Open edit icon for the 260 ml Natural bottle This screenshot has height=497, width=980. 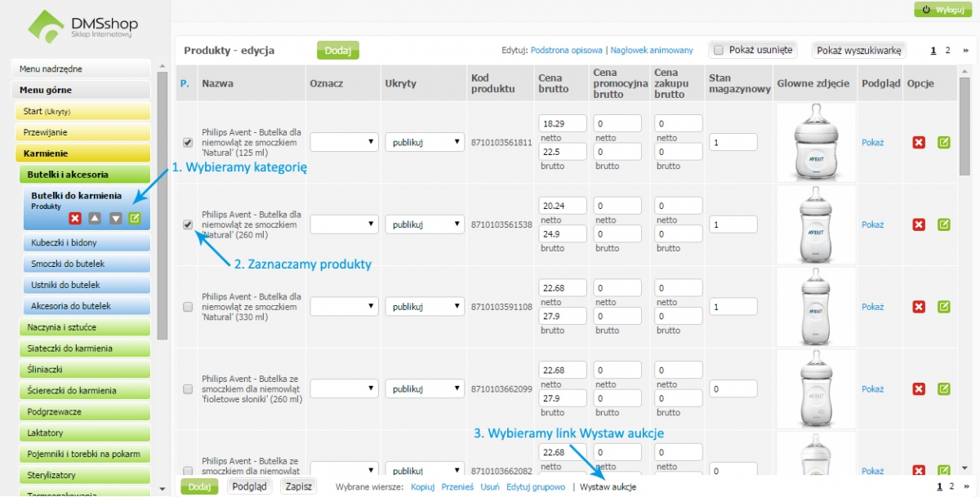944,224
